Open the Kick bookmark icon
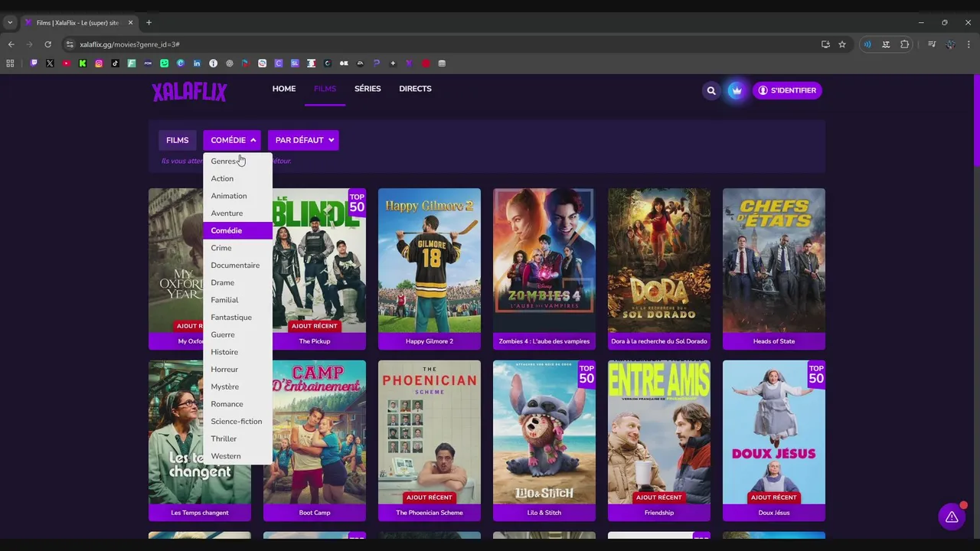980x551 pixels. point(83,64)
